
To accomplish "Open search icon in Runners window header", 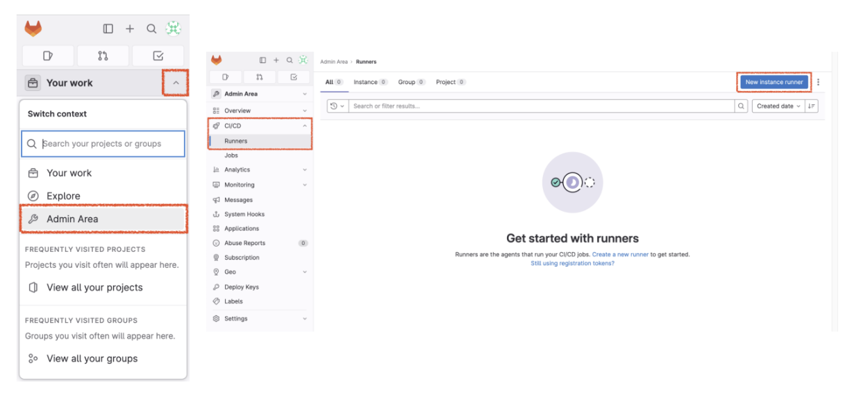I will pos(289,60).
